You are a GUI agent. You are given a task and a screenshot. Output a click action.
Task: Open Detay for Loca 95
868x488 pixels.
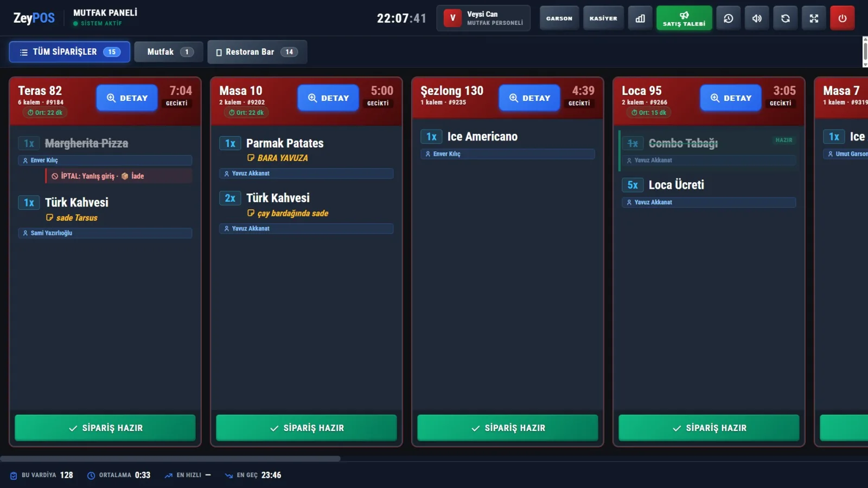click(x=731, y=98)
